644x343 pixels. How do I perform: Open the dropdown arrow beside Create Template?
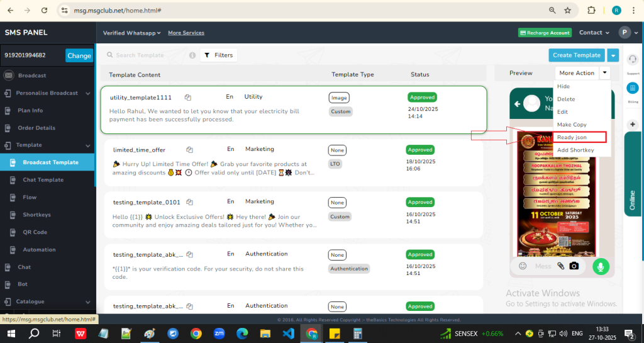(613, 55)
